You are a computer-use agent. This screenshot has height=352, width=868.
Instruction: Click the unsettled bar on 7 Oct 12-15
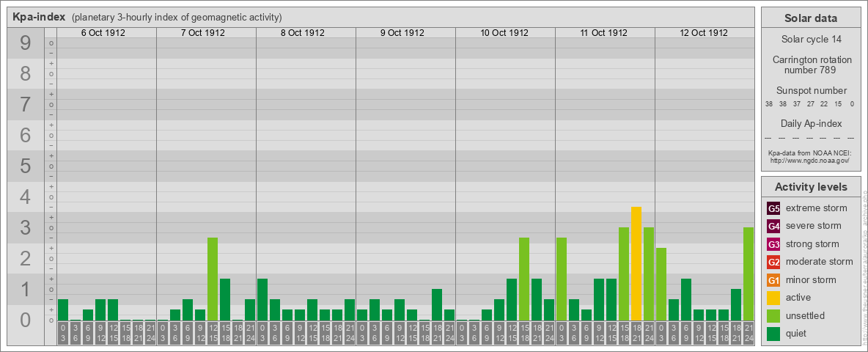click(x=213, y=279)
